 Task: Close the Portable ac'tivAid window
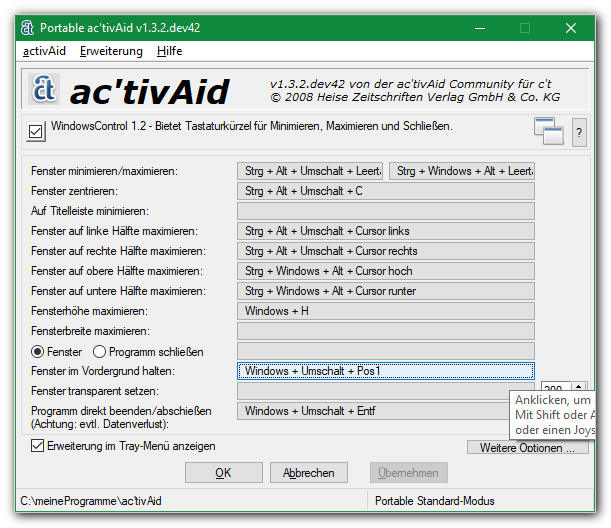[571, 28]
